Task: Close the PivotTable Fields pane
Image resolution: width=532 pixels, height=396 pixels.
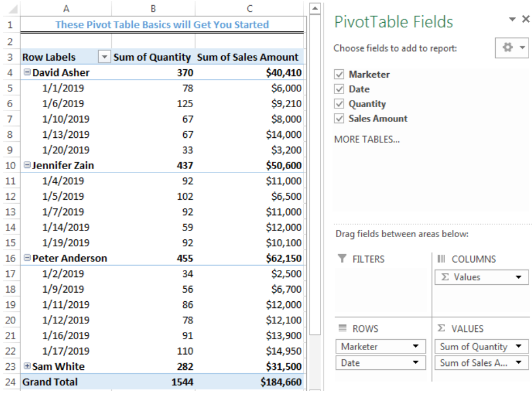Action: coord(526,19)
